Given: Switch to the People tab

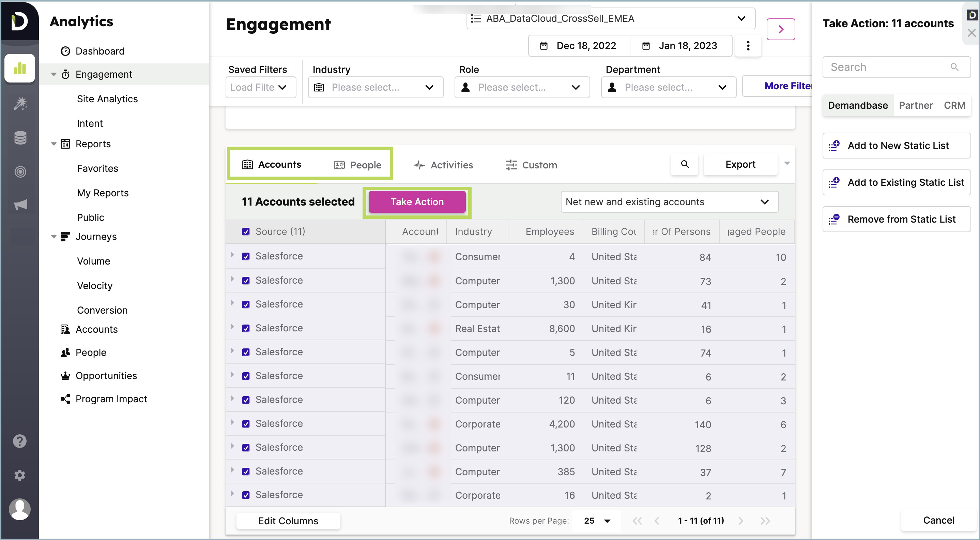Looking at the screenshot, I should (x=357, y=165).
